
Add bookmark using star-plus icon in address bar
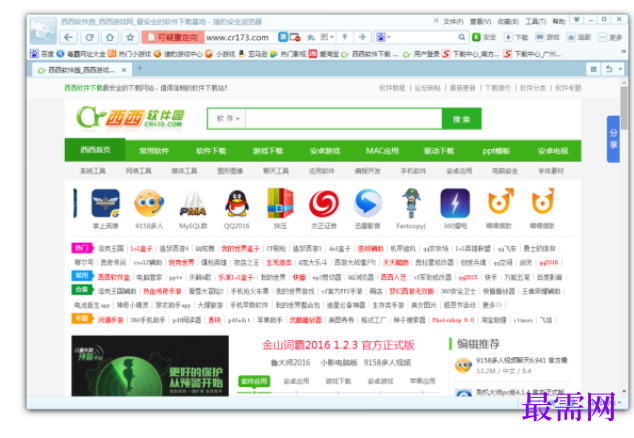point(311,37)
